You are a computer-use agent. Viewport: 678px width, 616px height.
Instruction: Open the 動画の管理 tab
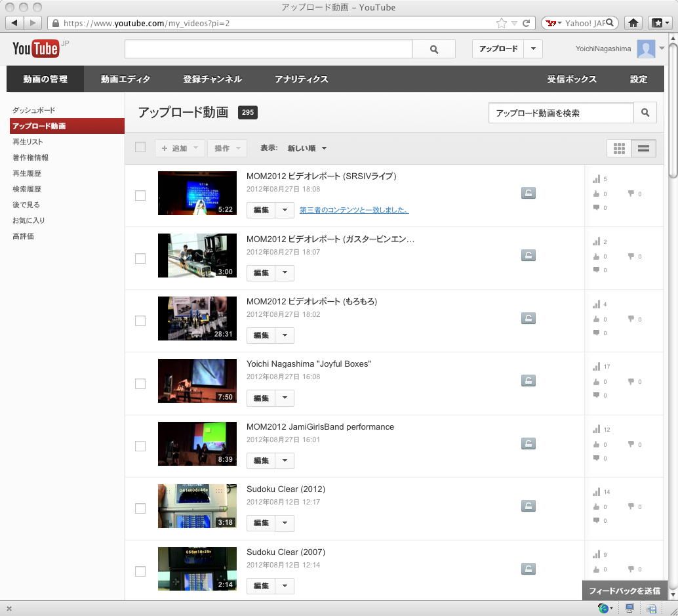45,79
